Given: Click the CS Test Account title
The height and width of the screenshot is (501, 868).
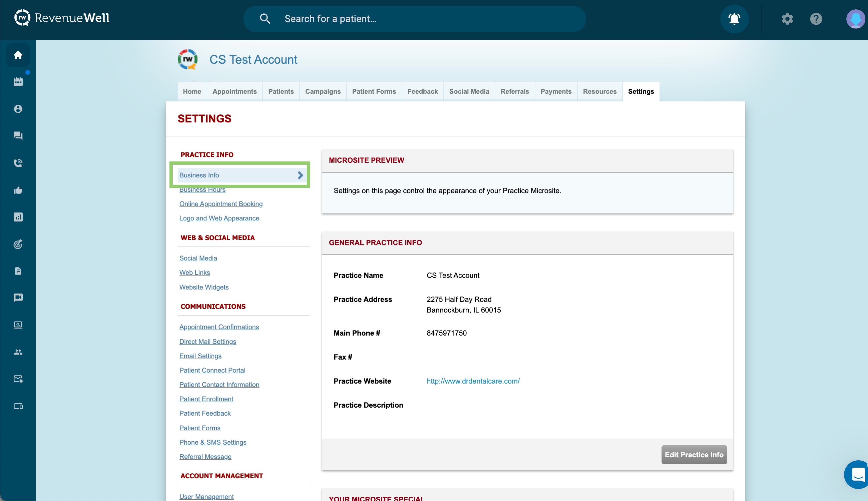Looking at the screenshot, I should [253, 59].
